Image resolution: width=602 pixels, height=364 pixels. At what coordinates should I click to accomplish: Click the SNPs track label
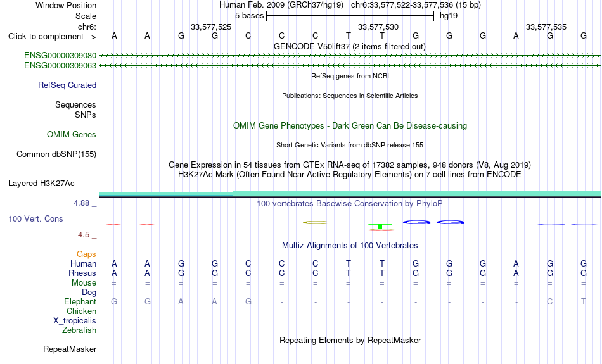[86, 115]
